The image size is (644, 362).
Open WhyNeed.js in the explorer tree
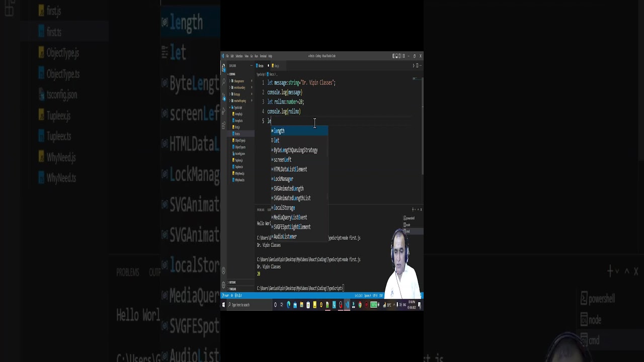click(x=242, y=173)
